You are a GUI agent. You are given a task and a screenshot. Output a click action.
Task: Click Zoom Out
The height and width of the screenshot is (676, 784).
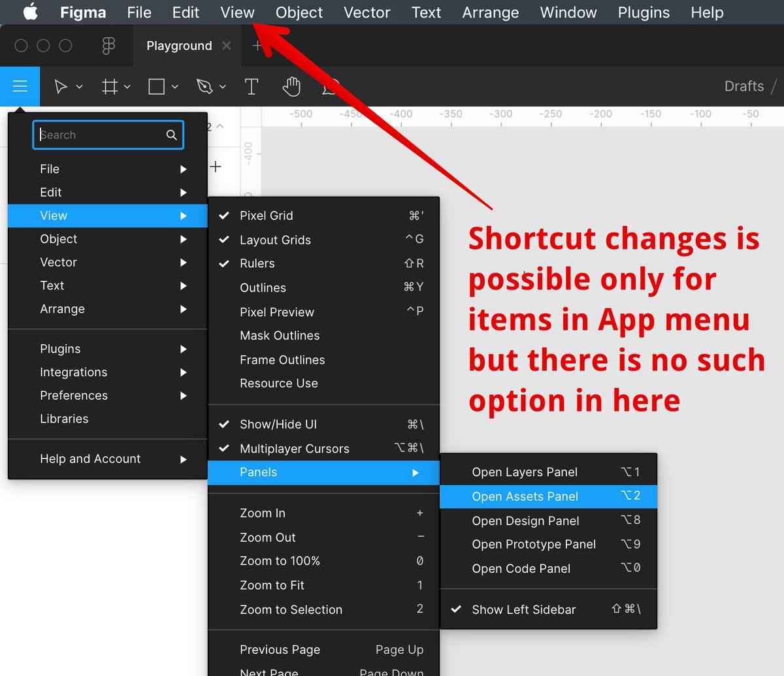(323, 538)
